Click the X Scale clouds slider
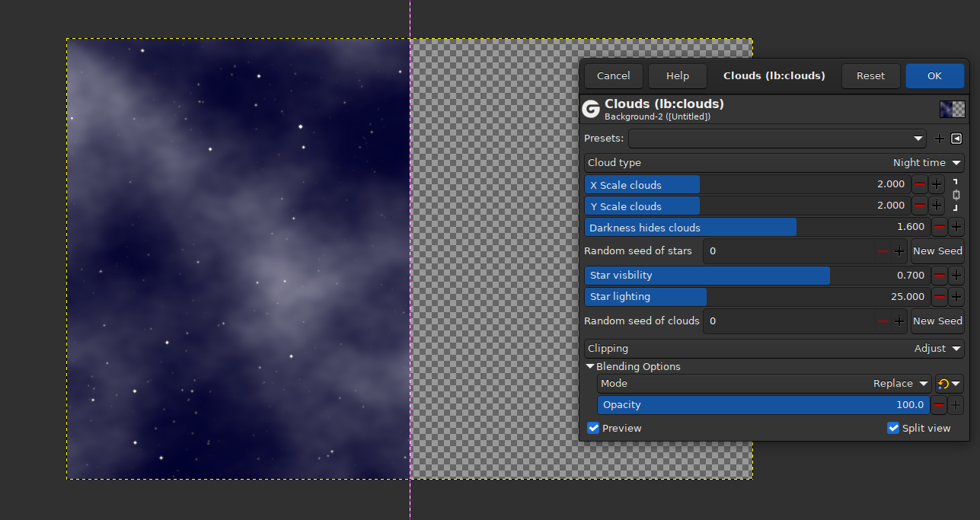The width and height of the screenshot is (980, 520). tap(747, 184)
